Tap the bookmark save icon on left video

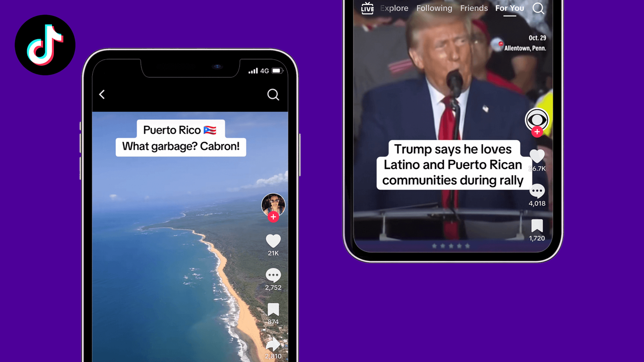pyautogui.click(x=273, y=309)
